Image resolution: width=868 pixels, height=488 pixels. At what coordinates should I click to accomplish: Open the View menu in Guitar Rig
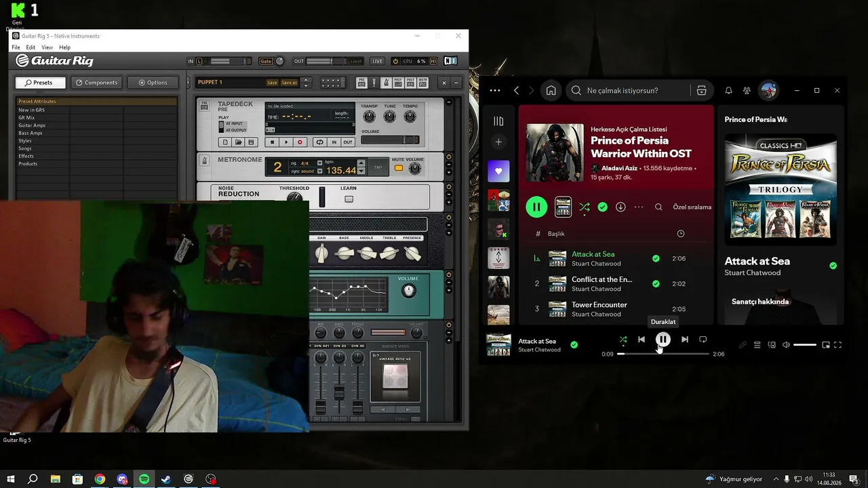pos(47,47)
